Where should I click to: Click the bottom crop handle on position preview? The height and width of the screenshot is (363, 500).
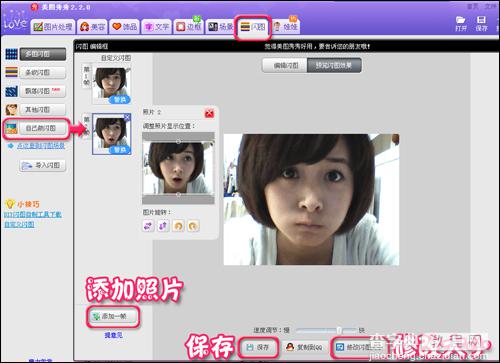[x=178, y=194]
